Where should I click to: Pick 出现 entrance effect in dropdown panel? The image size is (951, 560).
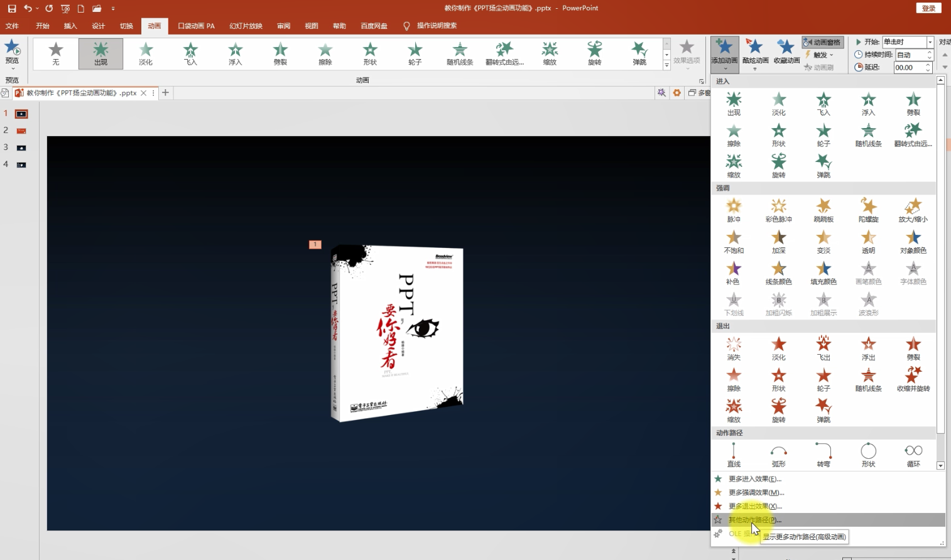pyautogui.click(x=734, y=104)
